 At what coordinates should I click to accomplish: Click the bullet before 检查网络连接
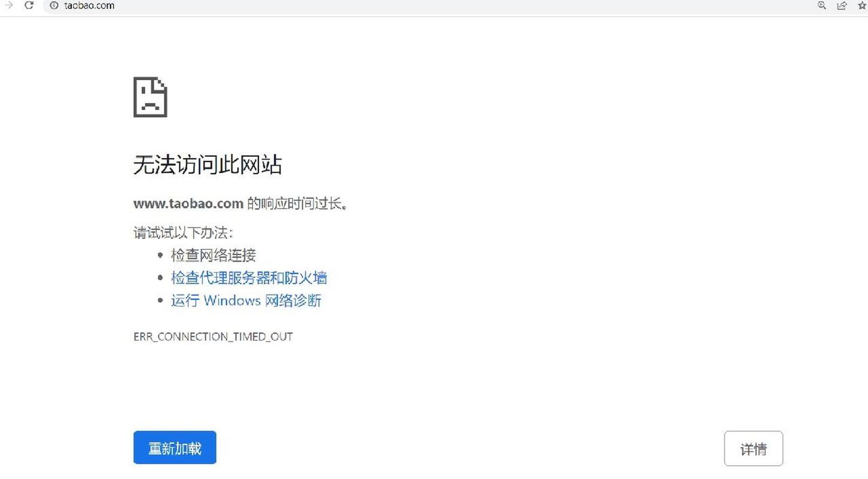pos(160,256)
